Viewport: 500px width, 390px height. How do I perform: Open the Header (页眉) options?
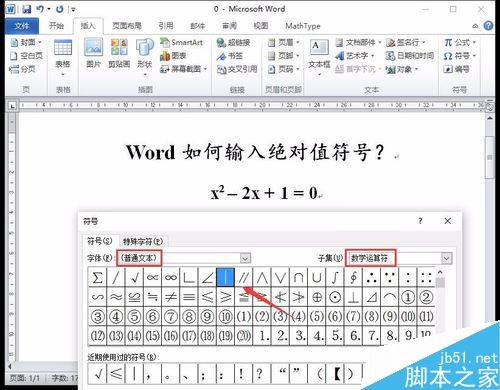pos(284,42)
